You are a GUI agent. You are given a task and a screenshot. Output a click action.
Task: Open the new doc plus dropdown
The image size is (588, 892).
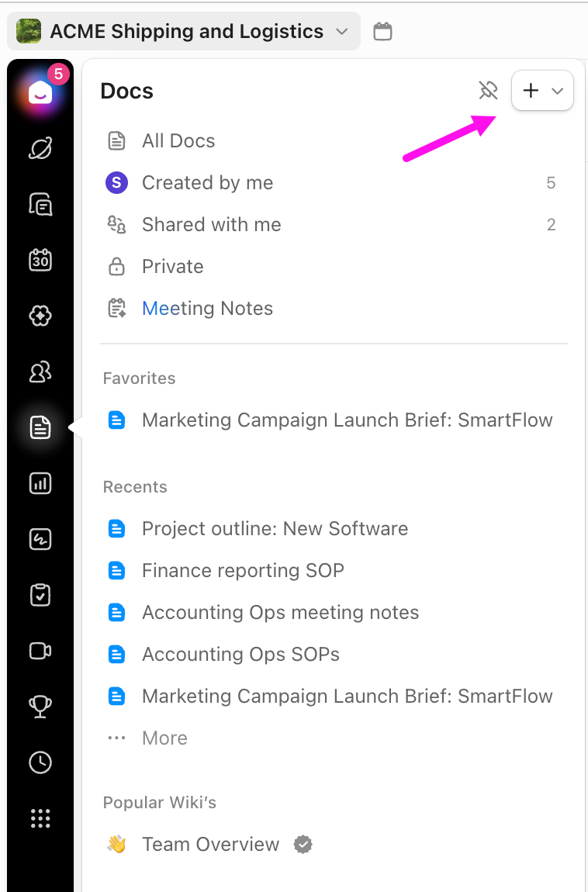coord(542,91)
